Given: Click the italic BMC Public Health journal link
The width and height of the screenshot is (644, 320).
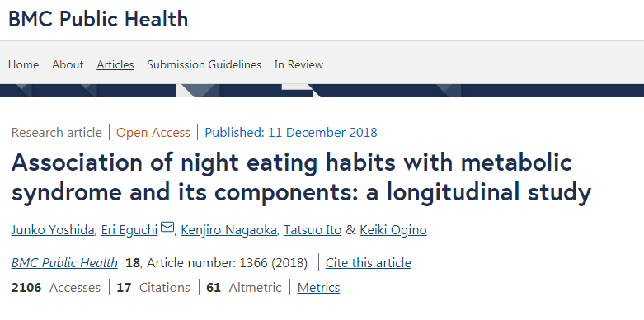Looking at the screenshot, I should coord(64,263).
